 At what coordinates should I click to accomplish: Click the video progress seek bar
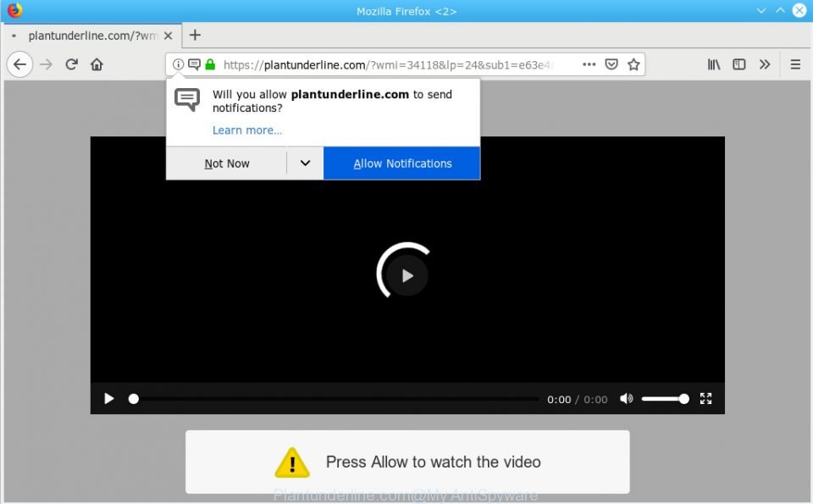point(335,399)
